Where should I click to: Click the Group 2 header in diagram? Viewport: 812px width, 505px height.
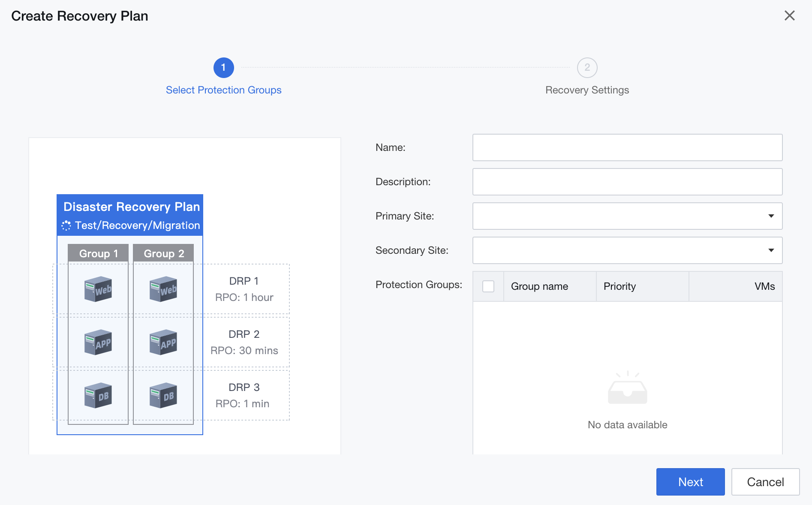[x=163, y=253]
